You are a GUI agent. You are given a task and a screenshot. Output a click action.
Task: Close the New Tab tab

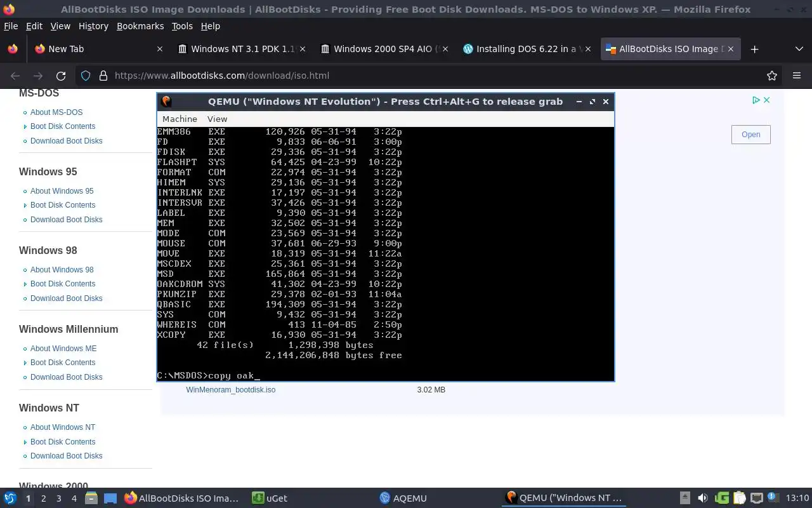point(160,49)
